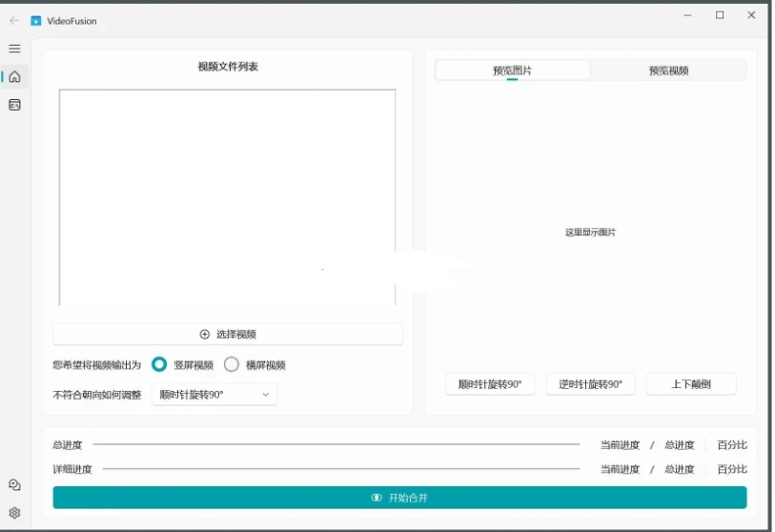This screenshot has height=532, width=775.
Task: Click the 详细进度 progress bar
Action: [341, 469]
